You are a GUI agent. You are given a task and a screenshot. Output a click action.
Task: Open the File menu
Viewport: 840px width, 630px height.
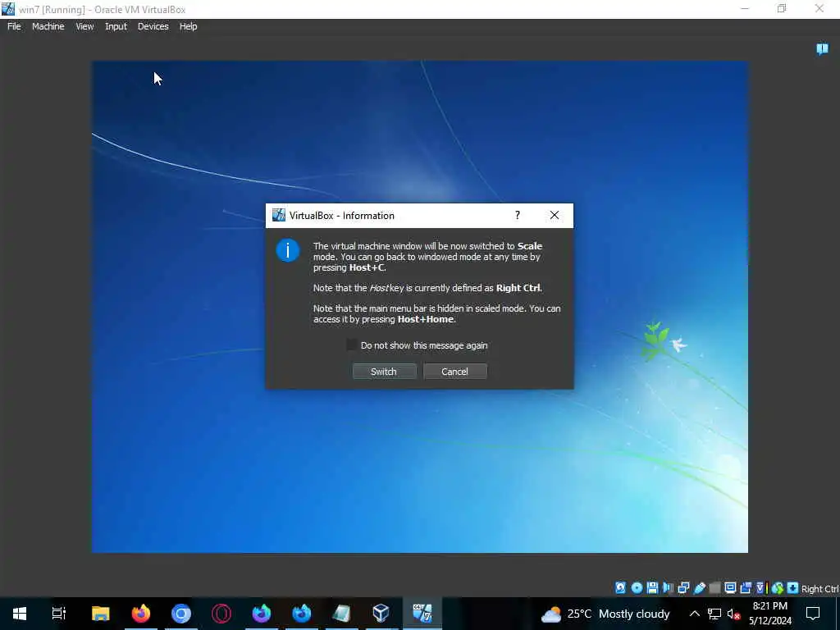[14, 26]
